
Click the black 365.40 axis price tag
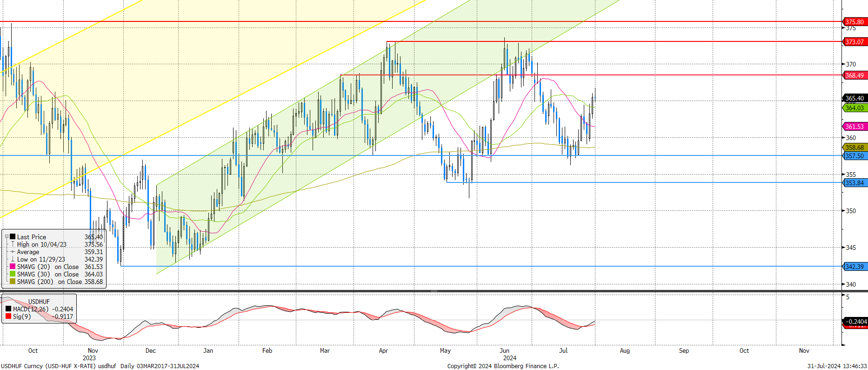(x=855, y=98)
